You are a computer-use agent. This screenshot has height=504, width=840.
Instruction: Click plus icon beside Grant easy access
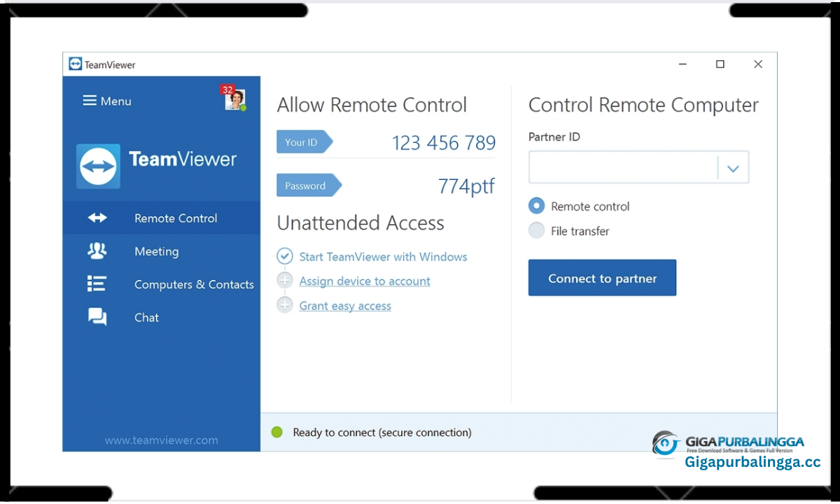click(284, 305)
